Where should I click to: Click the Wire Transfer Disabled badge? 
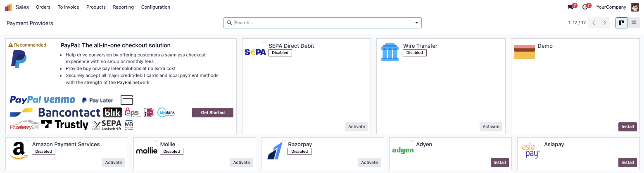pos(414,53)
